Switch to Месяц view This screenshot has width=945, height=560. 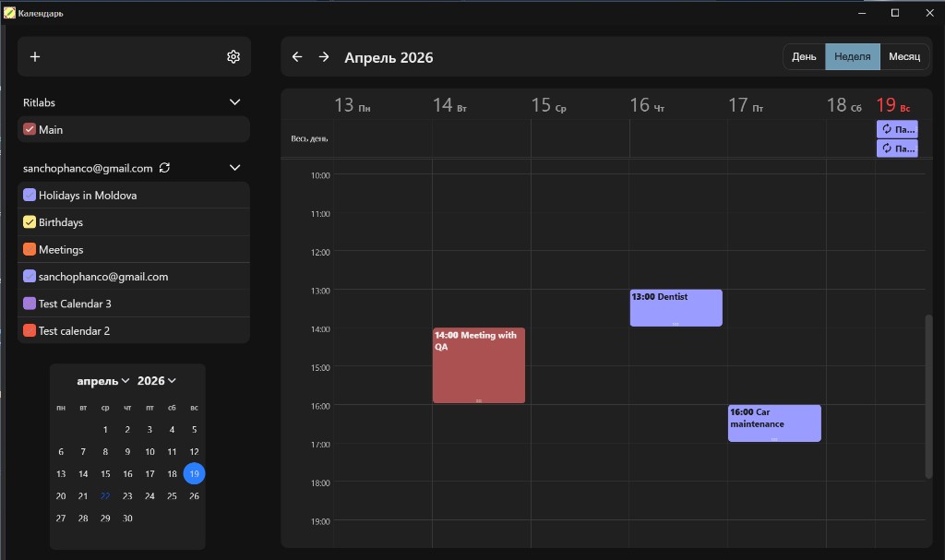904,56
